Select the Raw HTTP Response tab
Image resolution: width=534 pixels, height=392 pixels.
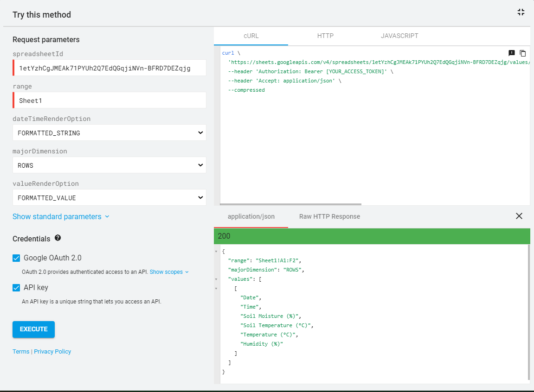coord(330,216)
